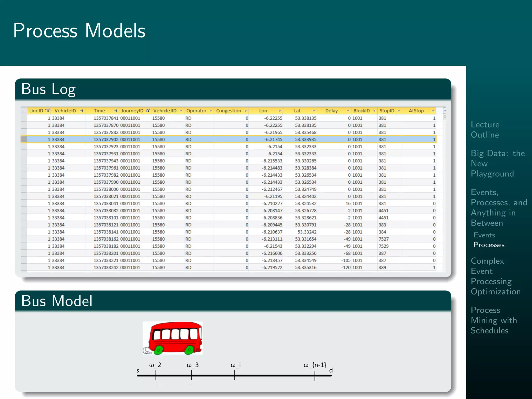The height and width of the screenshot is (399, 532).
Task: Jump to Process Mining with Schedules
Action: (x=494, y=320)
